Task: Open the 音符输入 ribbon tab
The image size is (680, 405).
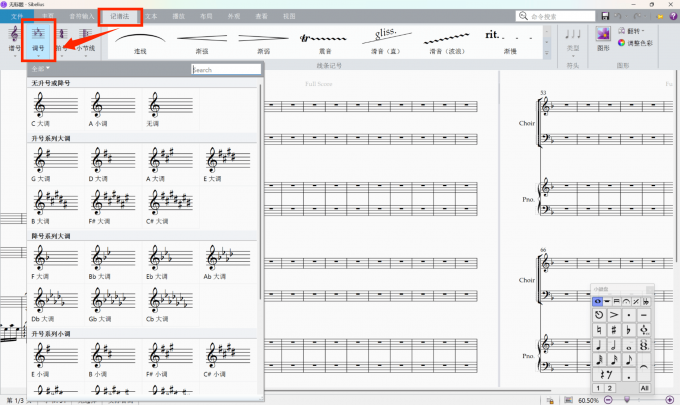Action: (83, 17)
